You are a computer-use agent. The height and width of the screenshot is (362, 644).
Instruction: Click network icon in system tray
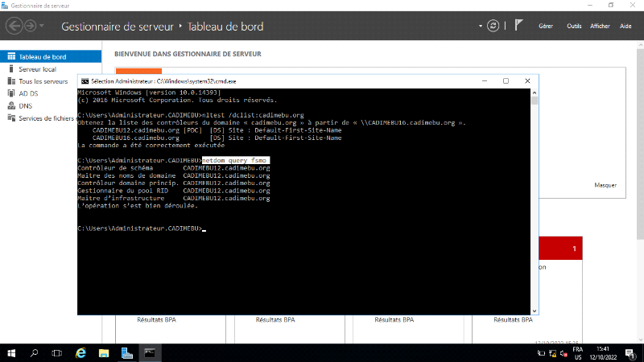(x=553, y=353)
